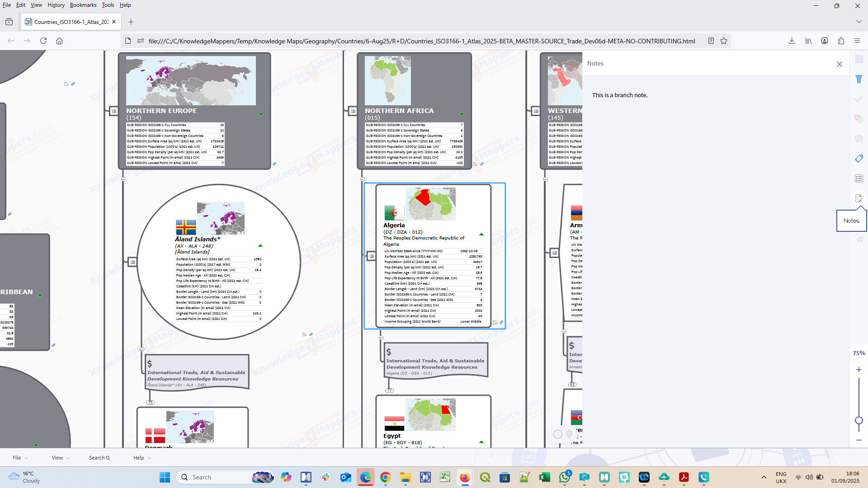The width and height of the screenshot is (868, 488).
Task: Click the Search button in bottom bar
Action: pyautogui.click(x=99, y=458)
